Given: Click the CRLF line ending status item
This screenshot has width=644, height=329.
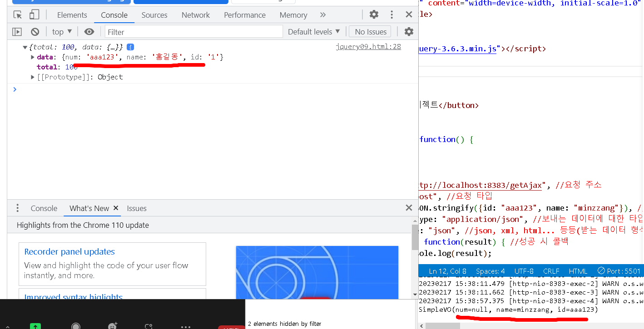Looking at the screenshot, I should point(551,271).
